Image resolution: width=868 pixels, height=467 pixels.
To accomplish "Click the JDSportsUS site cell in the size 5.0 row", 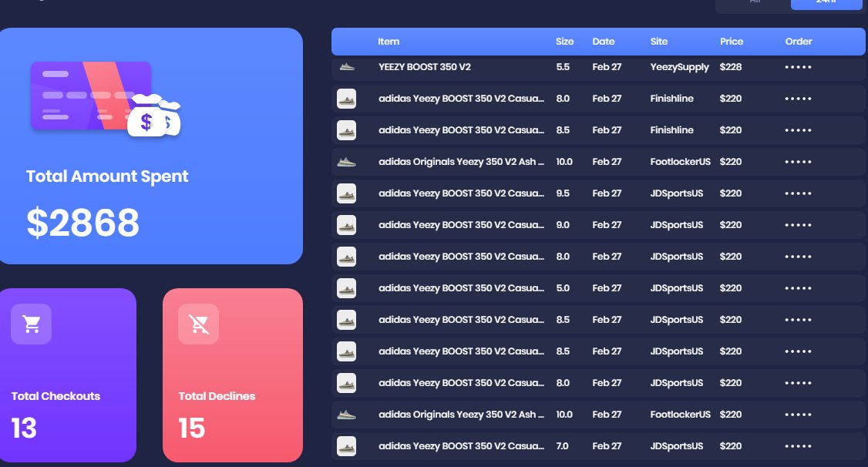I will click(677, 287).
